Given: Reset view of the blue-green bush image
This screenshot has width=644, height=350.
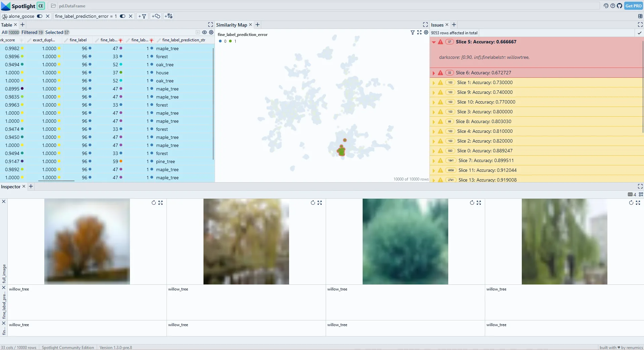Looking at the screenshot, I should click(472, 203).
